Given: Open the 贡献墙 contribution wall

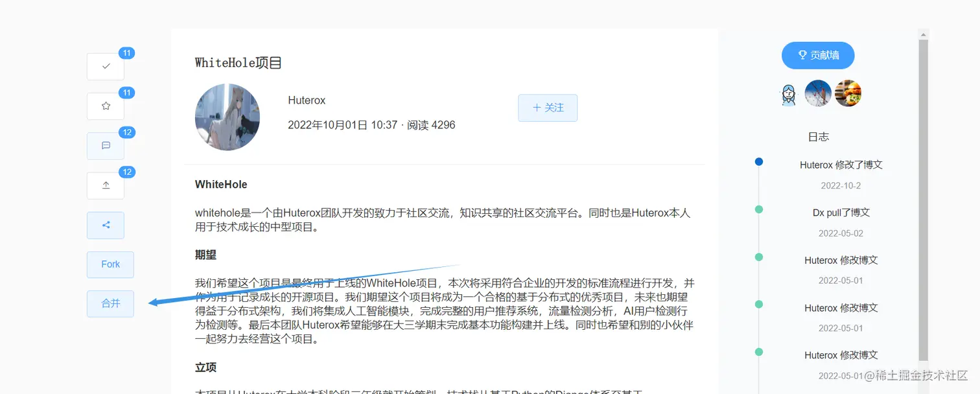Looking at the screenshot, I should coord(817,55).
